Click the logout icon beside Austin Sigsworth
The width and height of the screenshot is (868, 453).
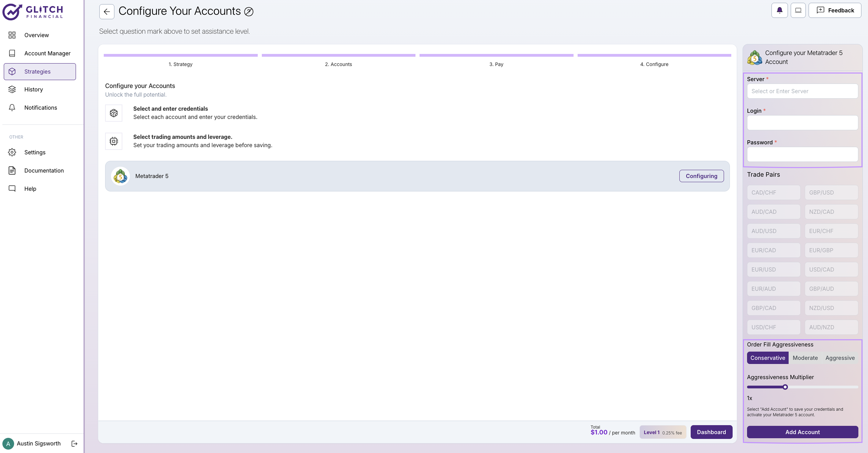(74, 444)
